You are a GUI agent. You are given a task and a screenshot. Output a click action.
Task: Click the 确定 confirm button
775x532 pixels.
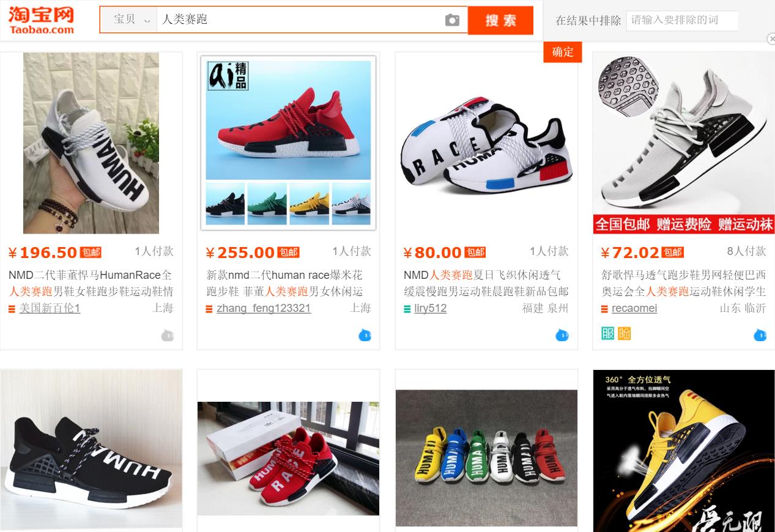[x=563, y=52]
